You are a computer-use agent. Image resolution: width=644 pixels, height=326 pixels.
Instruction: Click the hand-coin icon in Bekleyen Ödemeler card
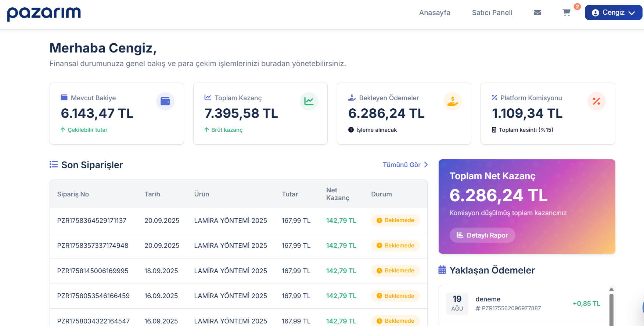point(452,101)
